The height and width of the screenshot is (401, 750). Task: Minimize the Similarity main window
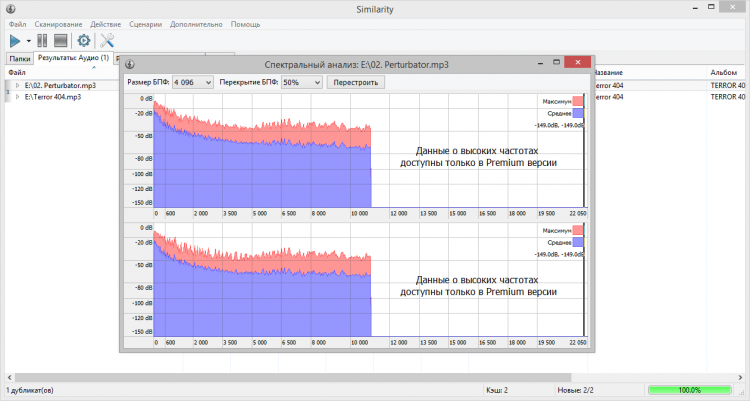(x=695, y=8)
